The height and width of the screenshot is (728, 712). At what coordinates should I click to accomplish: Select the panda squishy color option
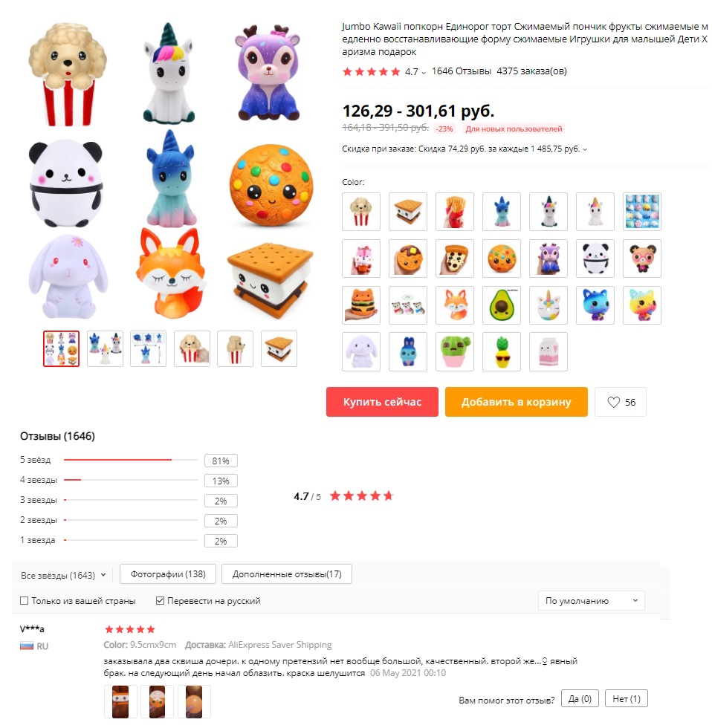[x=595, y=259]
